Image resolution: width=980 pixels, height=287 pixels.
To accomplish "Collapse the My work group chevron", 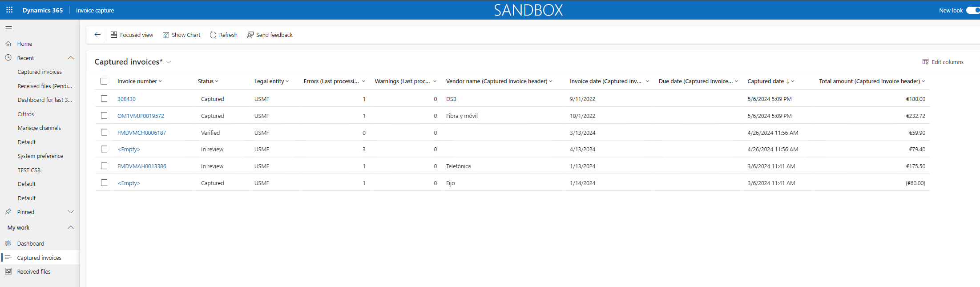I will coord(71,227).
